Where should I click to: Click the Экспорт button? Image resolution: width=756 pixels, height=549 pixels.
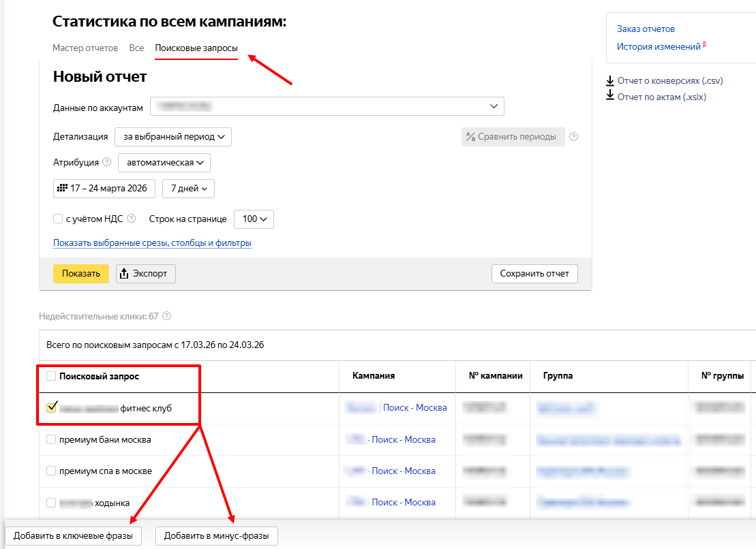(x=146, y=274)
